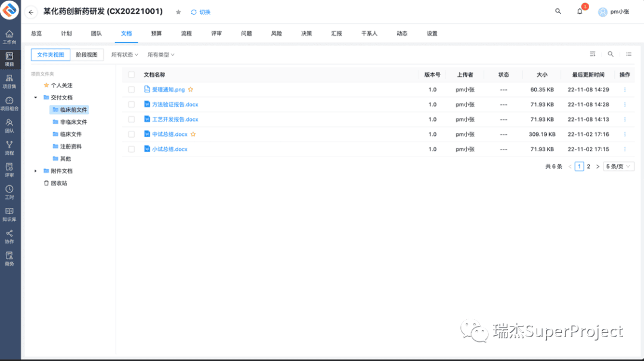Open the 商务 sidebar icon
The width and height of the screenshot is (644, 361).
tap(10, 259)
